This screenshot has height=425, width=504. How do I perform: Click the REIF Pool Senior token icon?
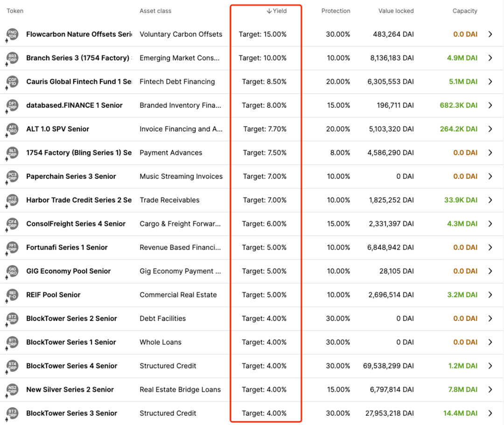click(13, 295)
